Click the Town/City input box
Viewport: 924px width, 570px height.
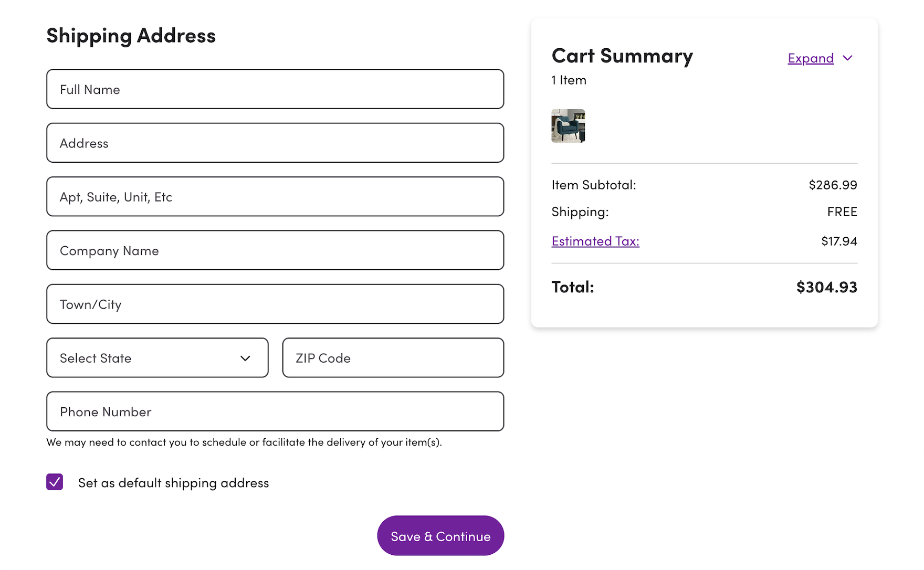[x=275, y=304]
